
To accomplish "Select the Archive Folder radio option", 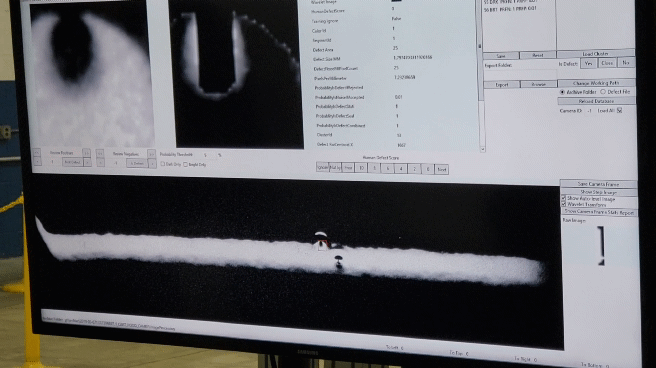I will click(562, 92).
